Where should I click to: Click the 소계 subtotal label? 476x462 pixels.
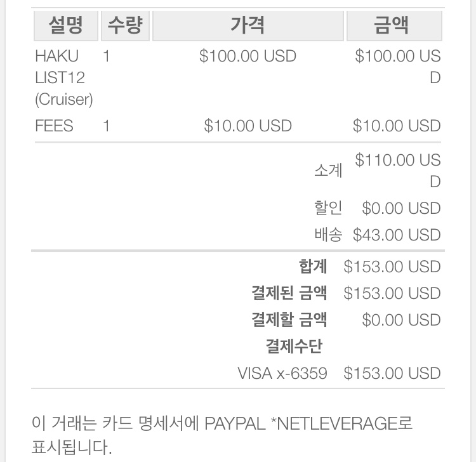point(328,171)
